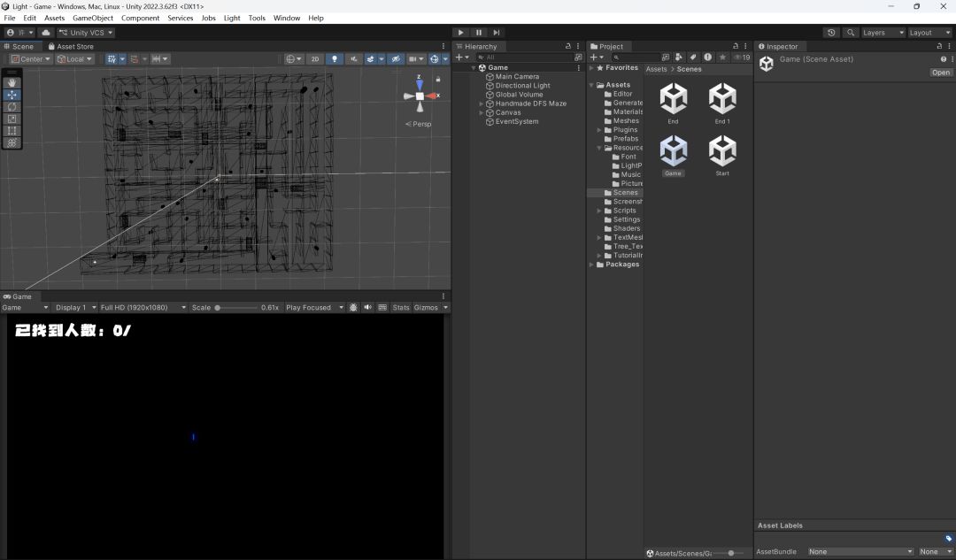The width and height of the screenshot is (956, 560).
Task: Click the Step frame button
Action: [497, 33]
